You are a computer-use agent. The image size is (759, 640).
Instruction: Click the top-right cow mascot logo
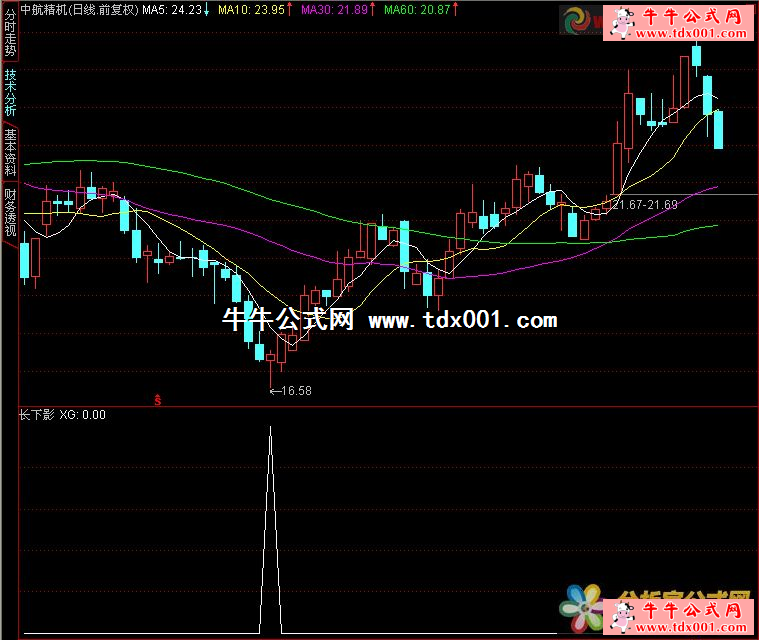point(622,23)
